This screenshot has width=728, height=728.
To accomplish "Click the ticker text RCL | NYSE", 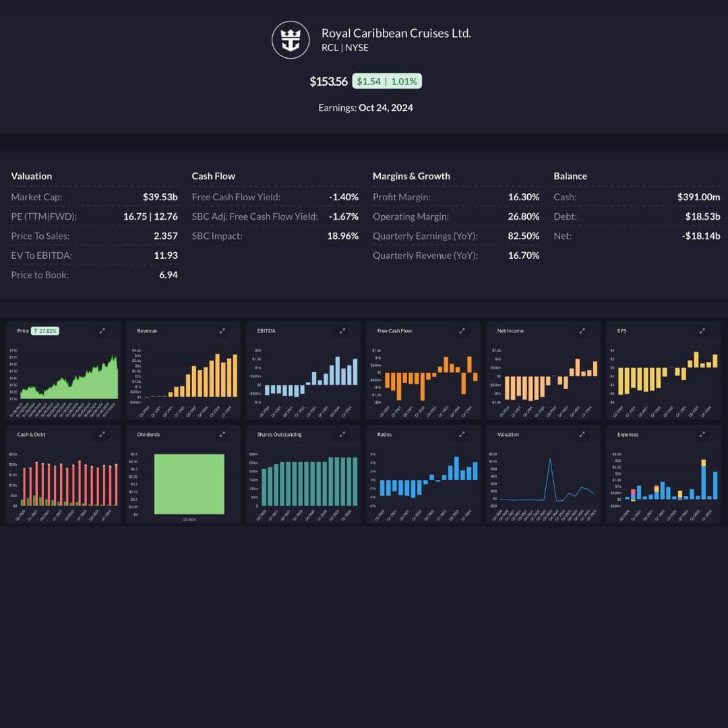I will tap(345, 48).
